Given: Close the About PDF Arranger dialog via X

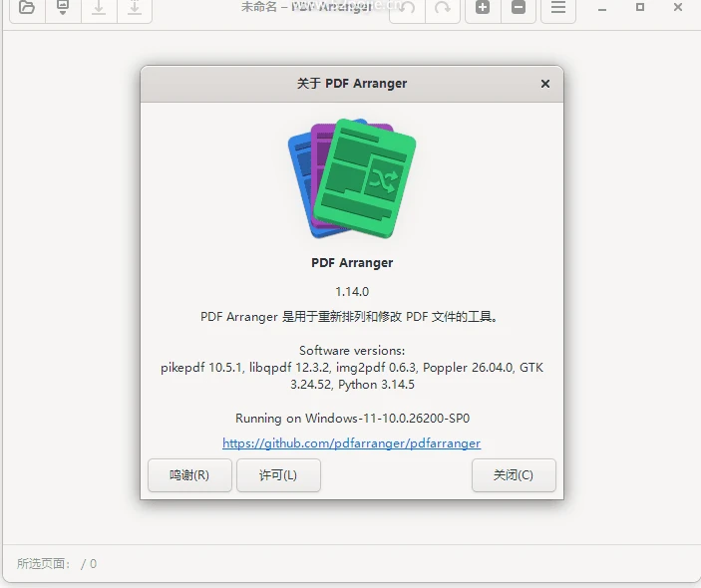Looking at the screenshot, I should point(545,84).
